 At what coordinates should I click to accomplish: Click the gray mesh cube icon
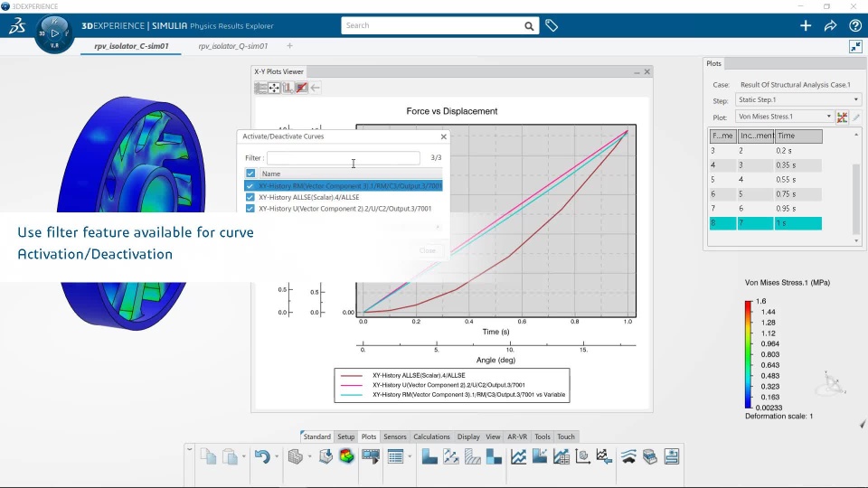tap(296, 456)
